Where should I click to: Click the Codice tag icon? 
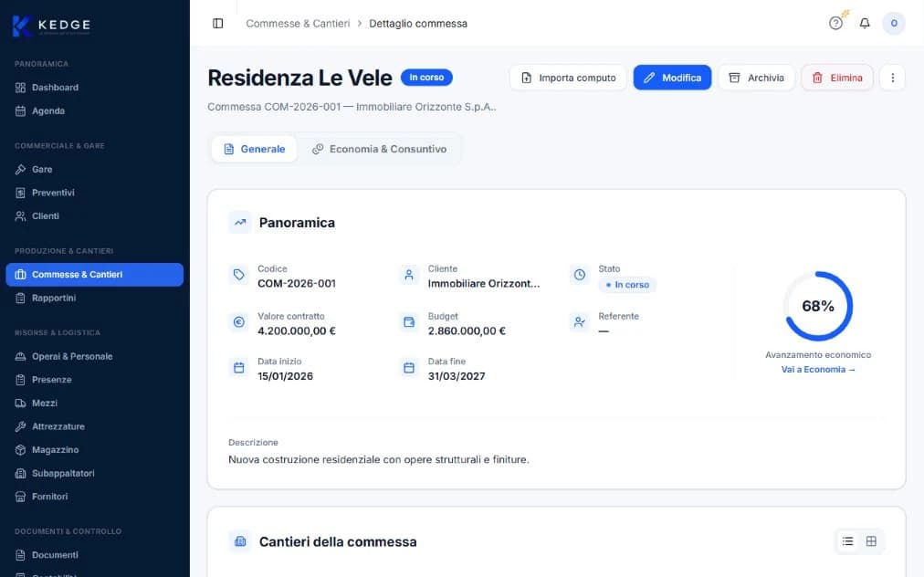(x=238, y=275)
